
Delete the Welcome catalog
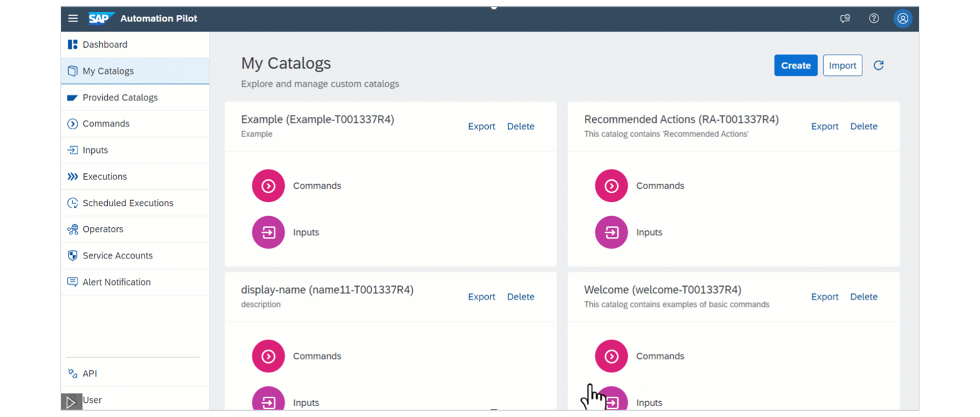[x=864, y=296]
